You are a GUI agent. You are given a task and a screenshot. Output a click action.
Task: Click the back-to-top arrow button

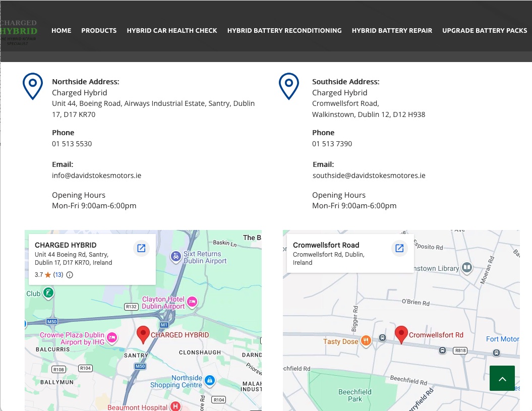[502, 378]
